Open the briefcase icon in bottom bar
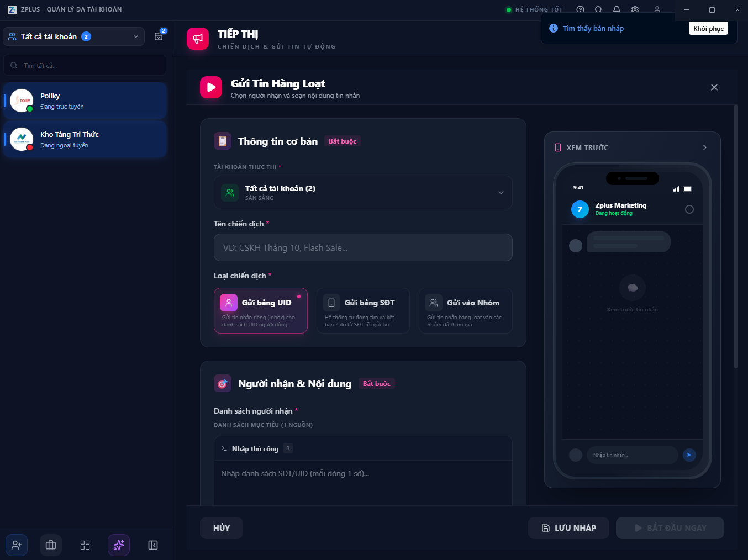 pyautogui.click(x=51, y=545)
